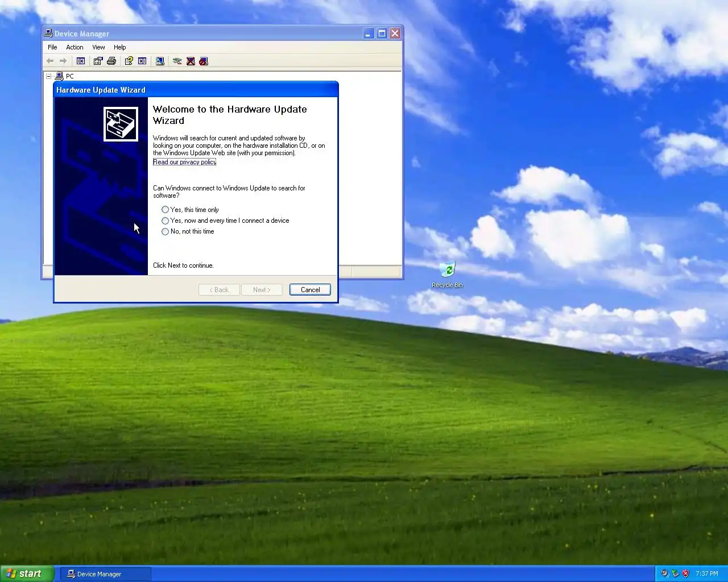The image size is (728, 582).
Task: Click the Cancel button in wizard
Action: (310, 290)
